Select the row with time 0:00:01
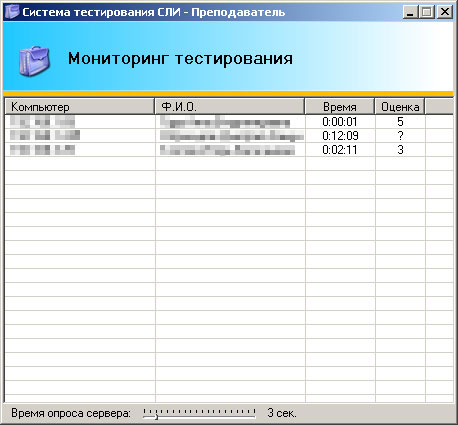This screenshot has width=458, height=425. (229, 122)
